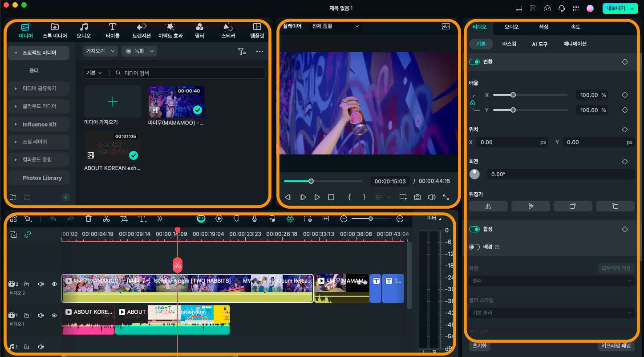
Task: Add a marker with the marker icon
Action: pyautogui.click(x=237, y=219)
